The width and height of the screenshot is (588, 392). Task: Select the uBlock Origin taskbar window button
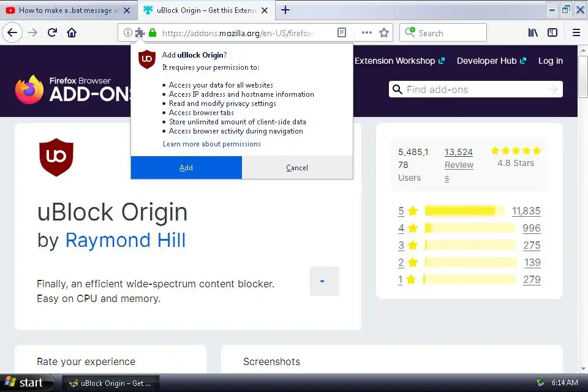[x=111, y=383]
